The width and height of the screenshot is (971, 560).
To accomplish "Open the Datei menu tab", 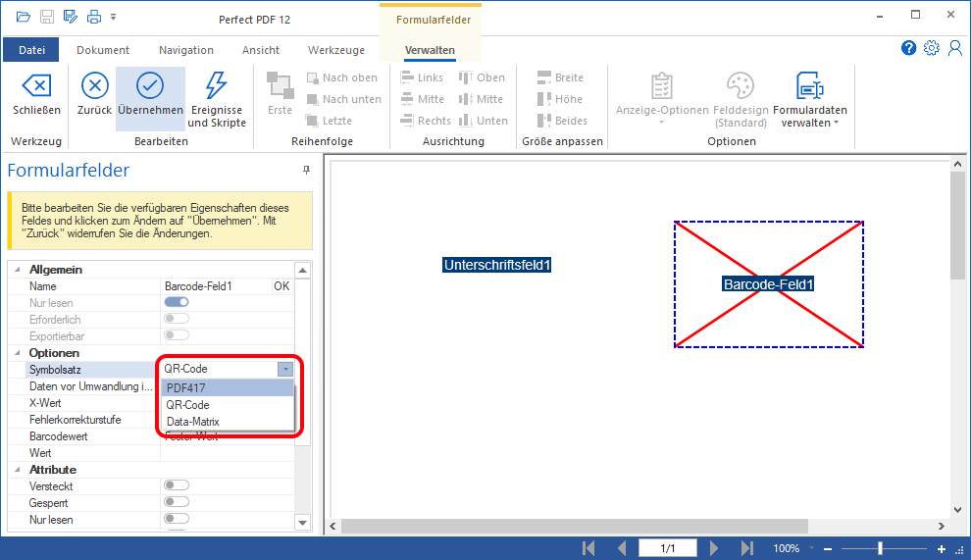I will 31,50.
